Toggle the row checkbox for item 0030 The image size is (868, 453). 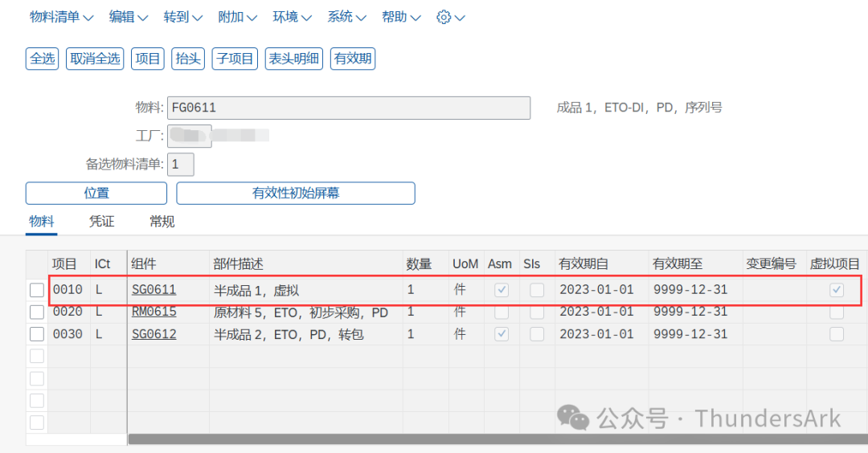coord(37,333)
